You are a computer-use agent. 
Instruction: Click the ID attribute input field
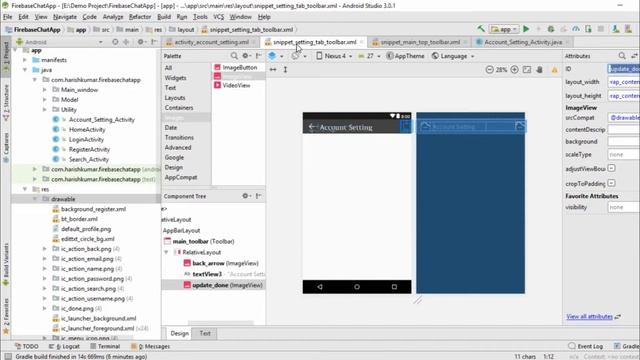tap(623, 69)
